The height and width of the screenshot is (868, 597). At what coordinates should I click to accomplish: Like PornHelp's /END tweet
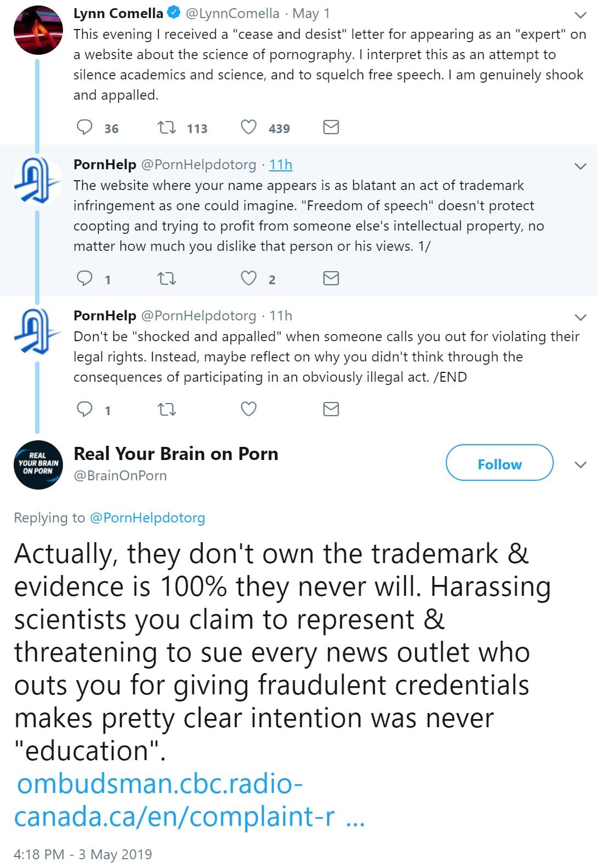click(249, 409)
